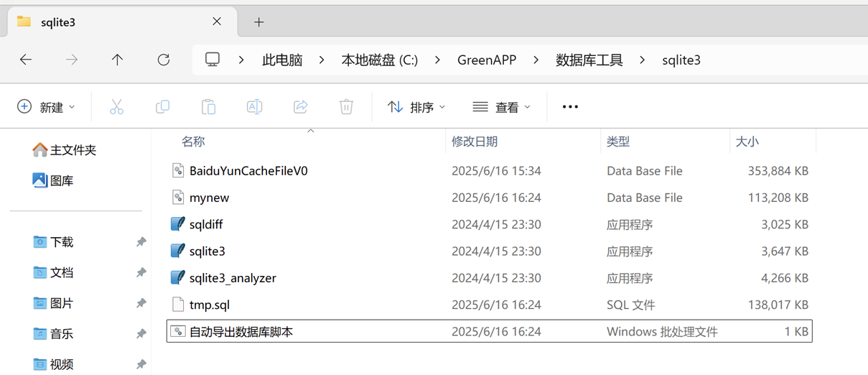The height and width of the screenshot is (375, 868).
Task: Expand chevron after GreenAPP in breadcrumb
Action: tap(536, 60)
